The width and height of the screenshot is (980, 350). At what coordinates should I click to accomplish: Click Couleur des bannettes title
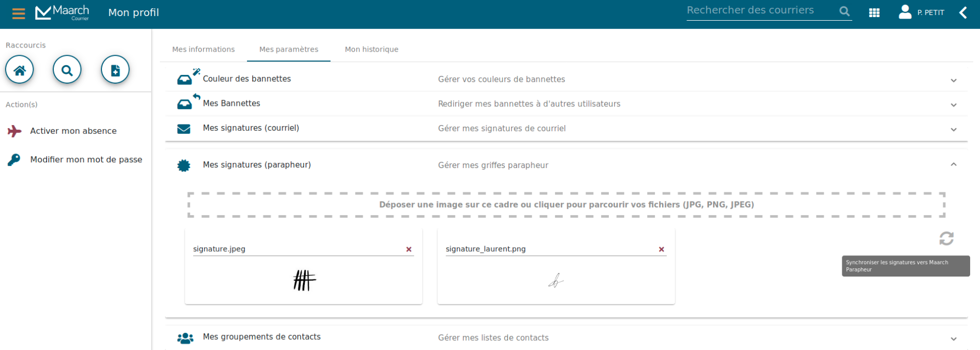click(247, 79)
